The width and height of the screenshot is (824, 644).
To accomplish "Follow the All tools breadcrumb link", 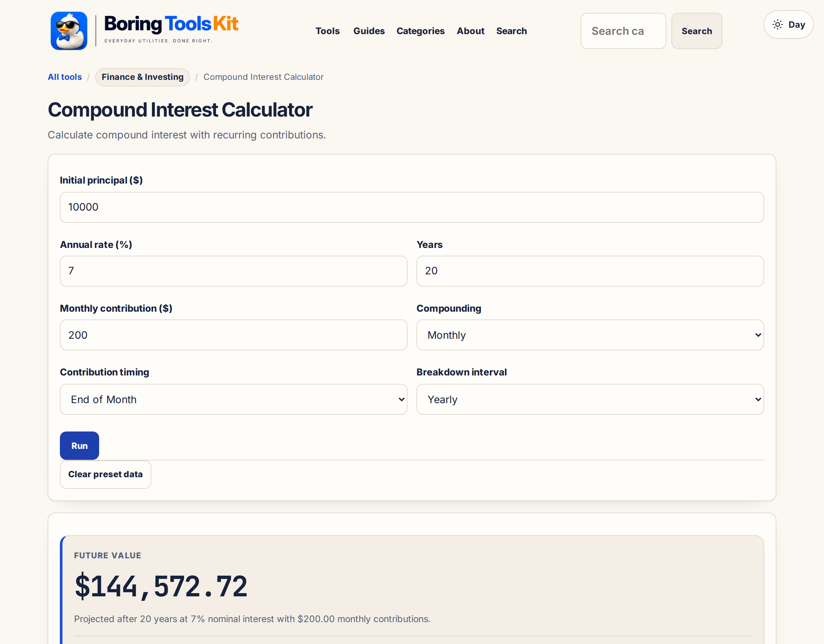I will pos(64,77).
